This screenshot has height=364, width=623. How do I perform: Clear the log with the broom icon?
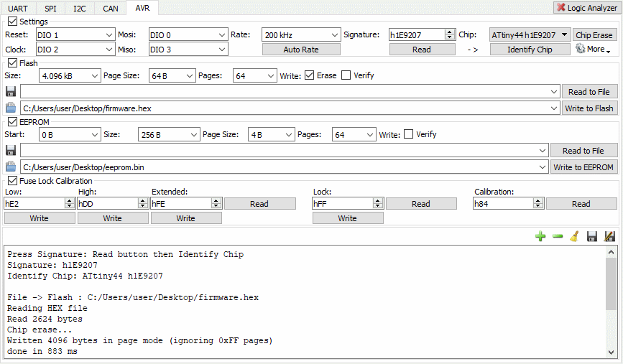tap(574, 236)
